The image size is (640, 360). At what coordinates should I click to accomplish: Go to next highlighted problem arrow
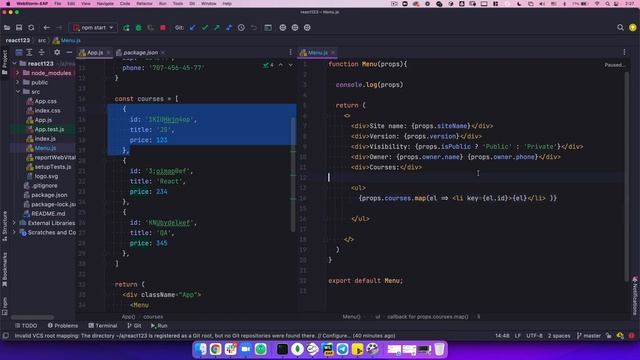291,65
